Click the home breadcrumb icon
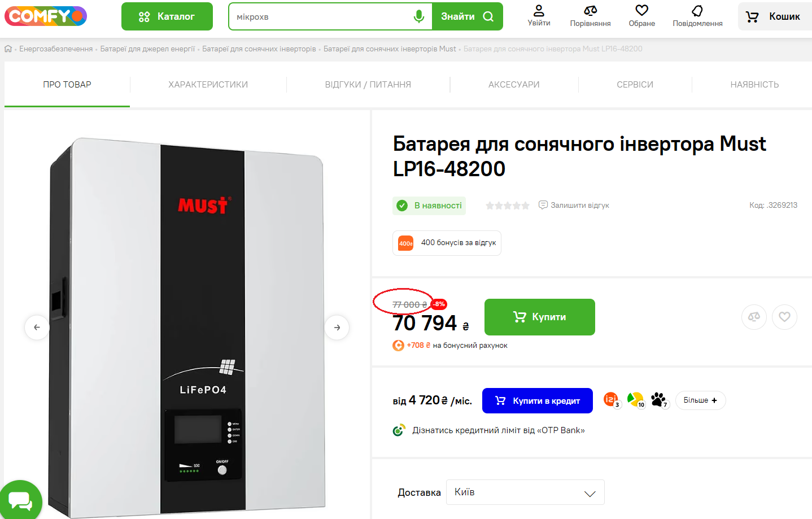This screenshot has height=519, width=812. tap(8, 49)
